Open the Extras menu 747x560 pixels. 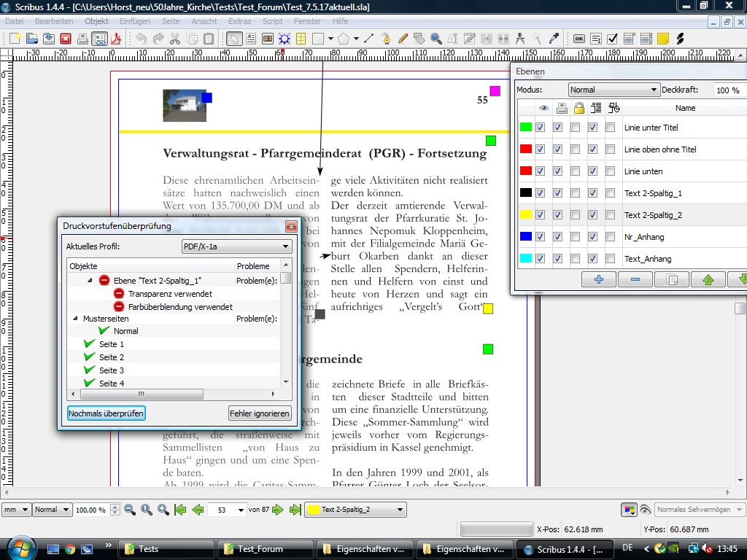pyautogui.click(x=239, y=21)
